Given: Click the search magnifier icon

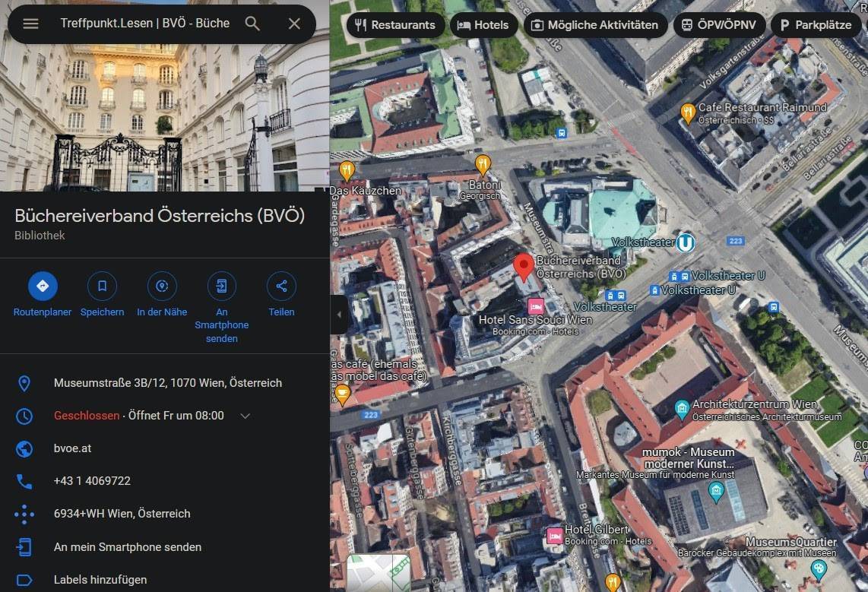Looking at the screenshot, I should (252, 24).
